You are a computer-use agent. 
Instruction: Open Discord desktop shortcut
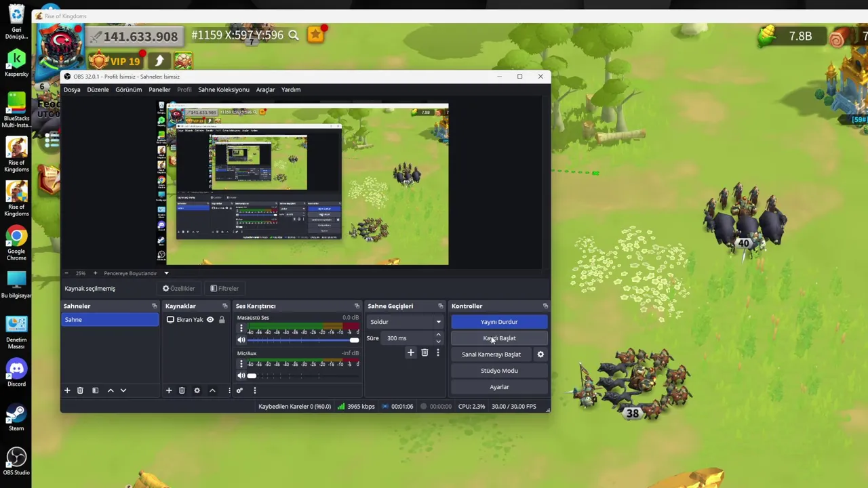tap(16, 373)
